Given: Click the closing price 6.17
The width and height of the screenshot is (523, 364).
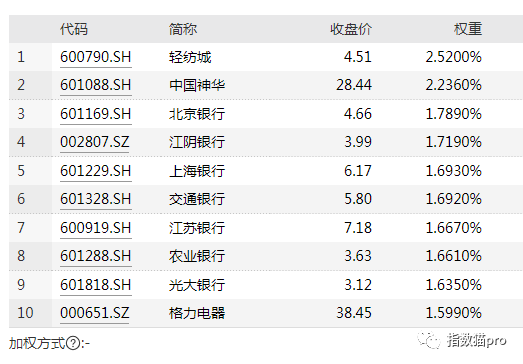Looking at the screenshot, I should 358,171.
